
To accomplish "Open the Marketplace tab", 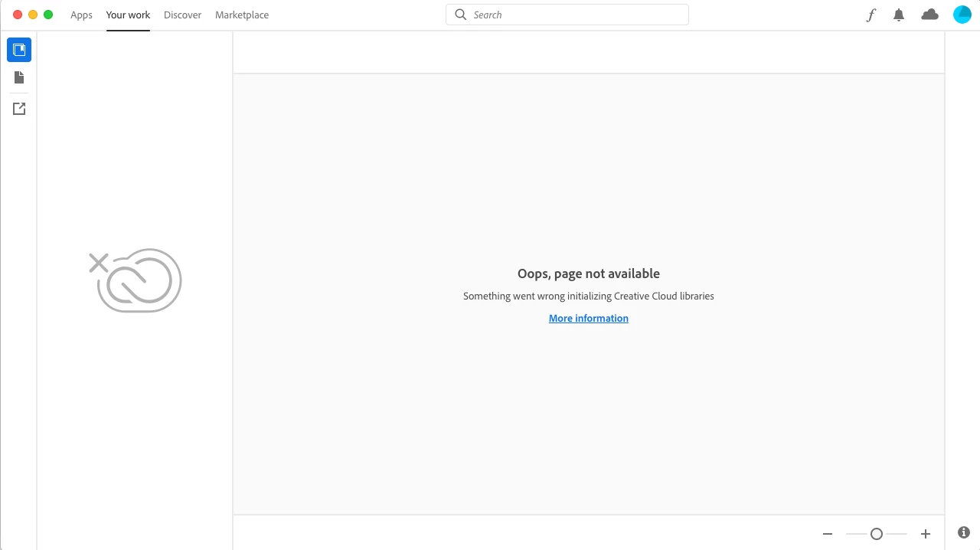I will [242, 15].
